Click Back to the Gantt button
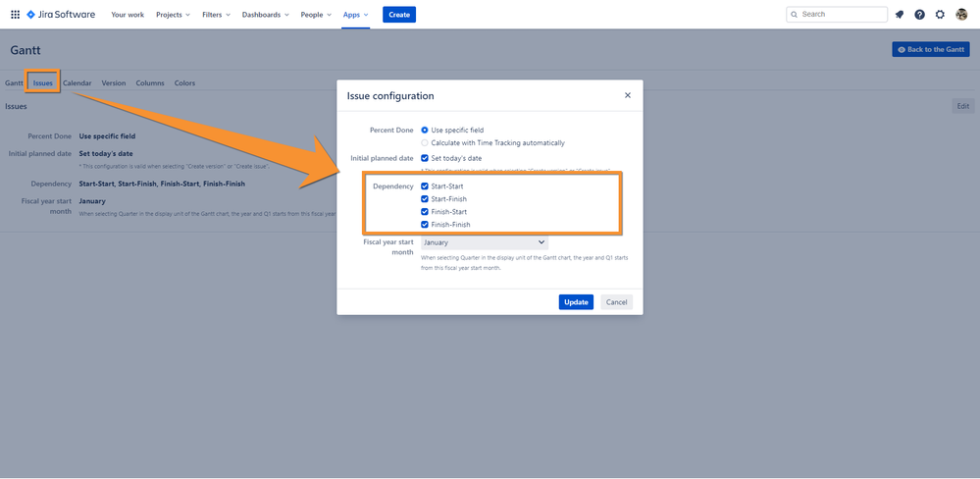 tap(931, 49)
